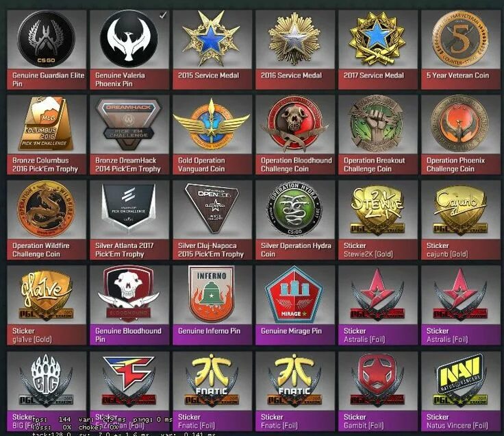Pick the Operation Wildfire Challenge Coin
504x436 pixels.
pyautogui.click(x=47, y=220)
